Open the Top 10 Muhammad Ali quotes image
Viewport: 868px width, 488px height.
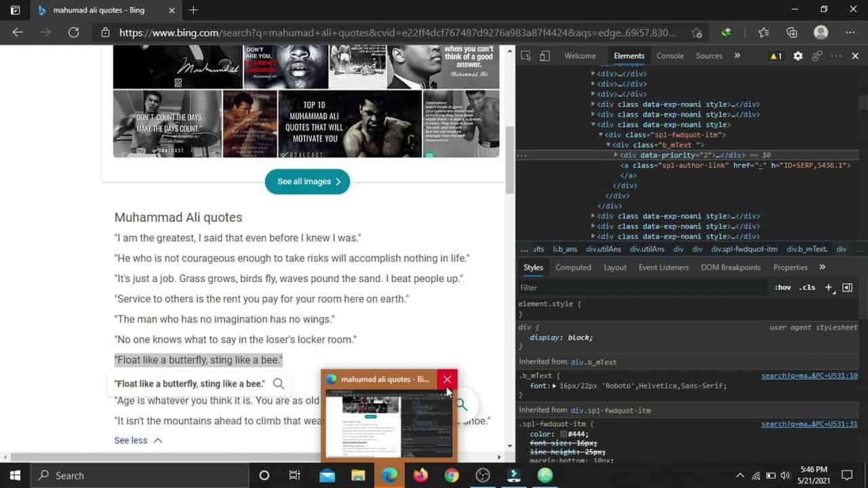(x=349, y=124)
